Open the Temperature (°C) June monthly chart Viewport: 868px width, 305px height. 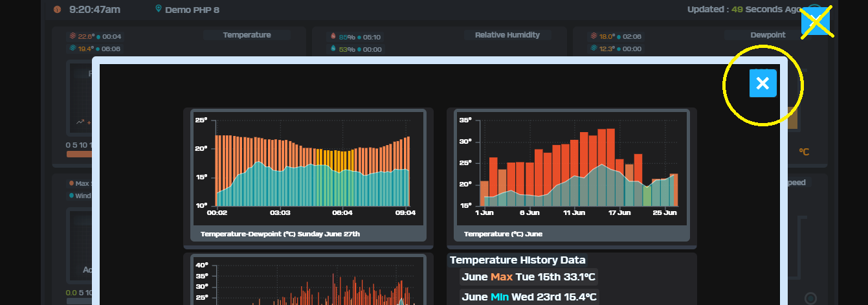tap(572, 175)
